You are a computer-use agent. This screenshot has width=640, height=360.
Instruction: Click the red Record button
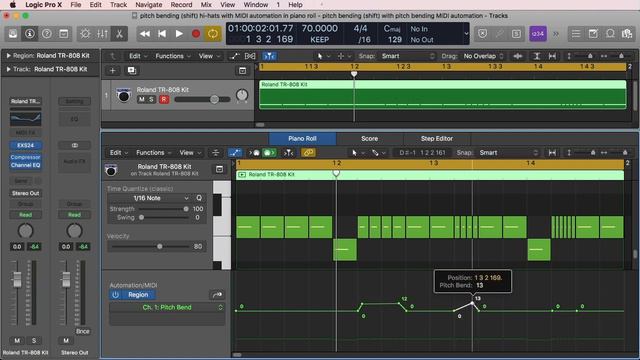click(x=196, y=33)
